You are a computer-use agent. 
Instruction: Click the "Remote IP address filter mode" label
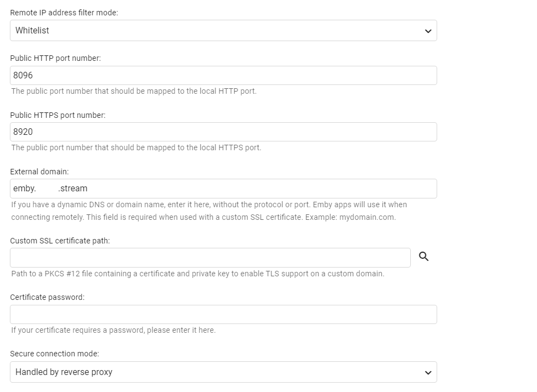click(x=64, y=13)
